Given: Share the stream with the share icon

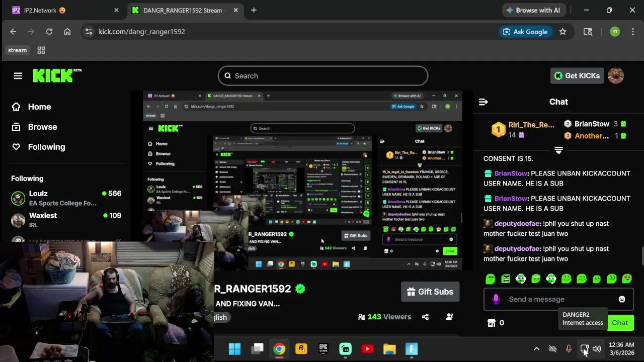Looking at the screenshot, I should (426, 317).
